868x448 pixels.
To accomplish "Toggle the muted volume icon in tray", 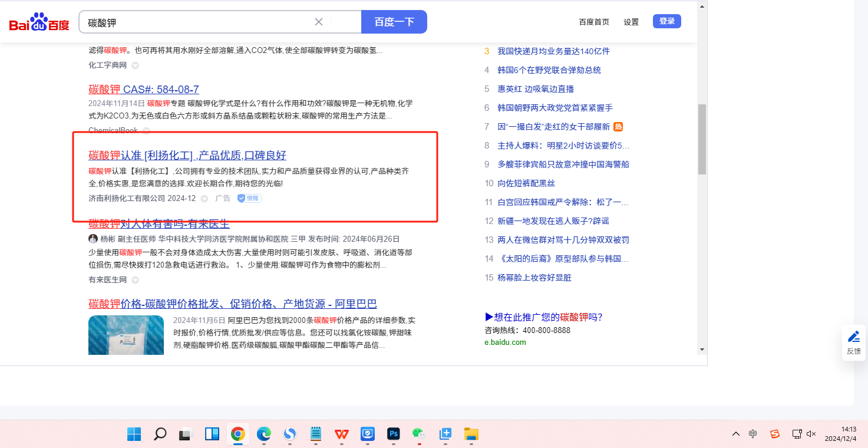I will coord(811,434).
